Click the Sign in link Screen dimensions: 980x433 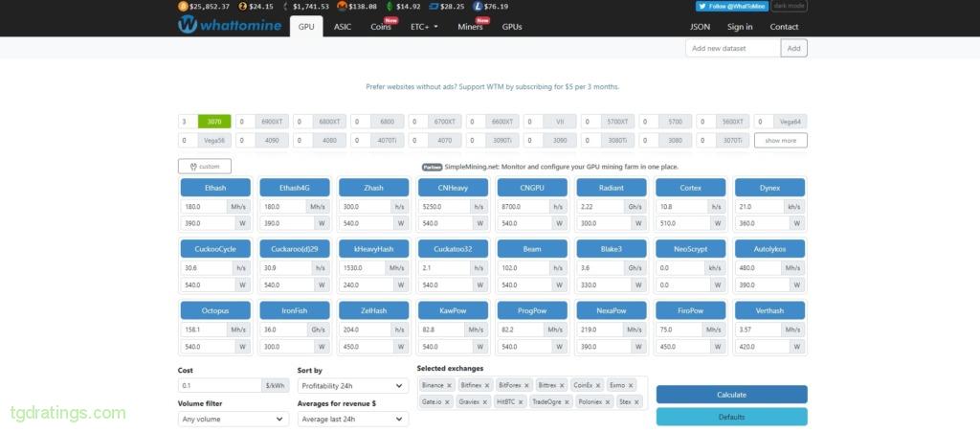(x=740, y=27)
